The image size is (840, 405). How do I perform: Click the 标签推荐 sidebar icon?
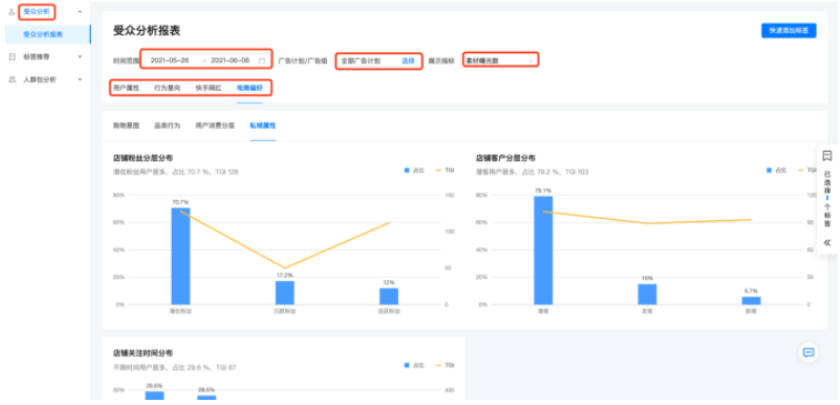click(11, 56)
